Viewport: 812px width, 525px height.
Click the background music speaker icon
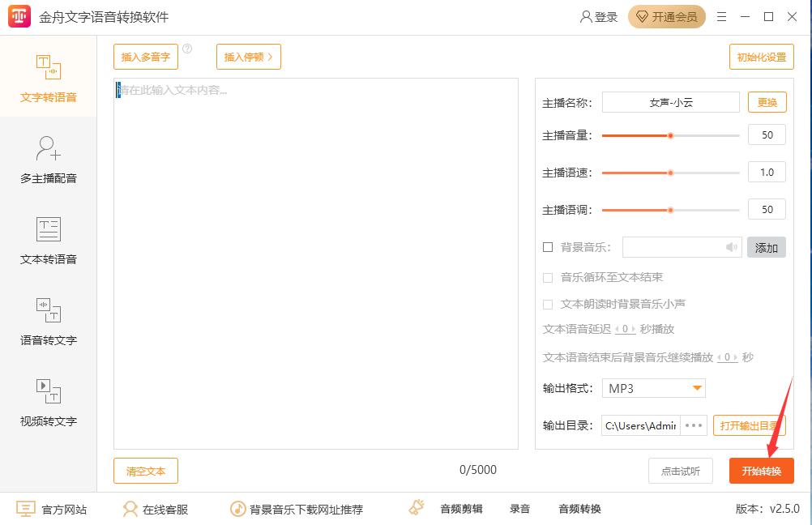(x=732, y=247)
